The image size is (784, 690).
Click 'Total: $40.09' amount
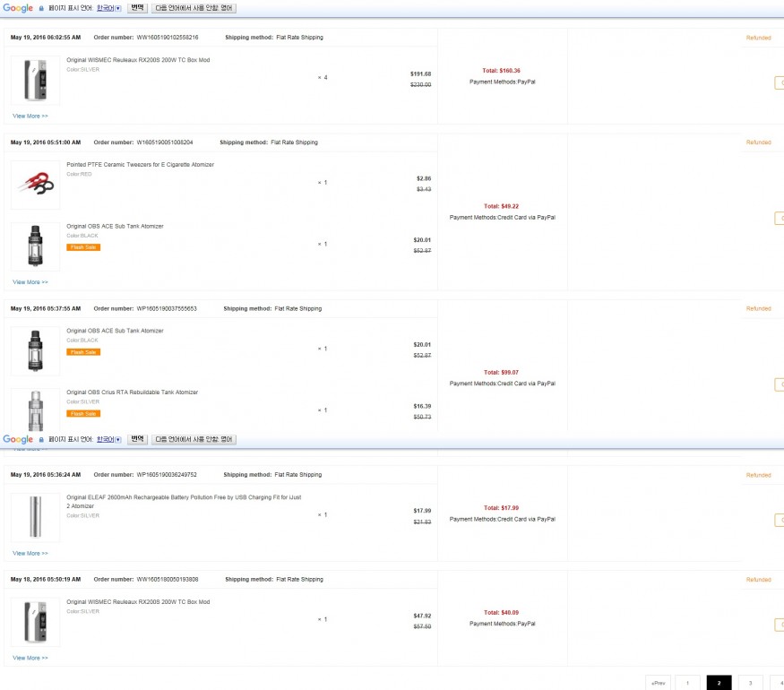501,613
